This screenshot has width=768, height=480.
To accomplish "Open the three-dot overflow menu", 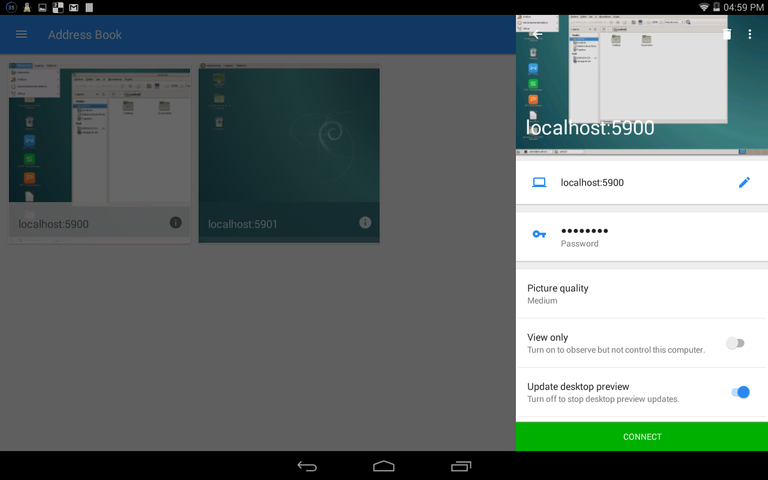I will [749, 34].
